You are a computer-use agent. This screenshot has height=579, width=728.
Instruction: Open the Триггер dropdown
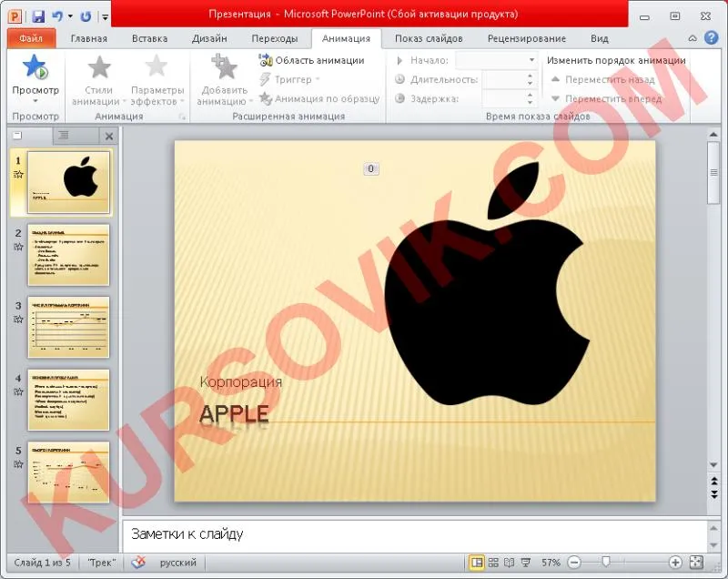click(289, 79)
